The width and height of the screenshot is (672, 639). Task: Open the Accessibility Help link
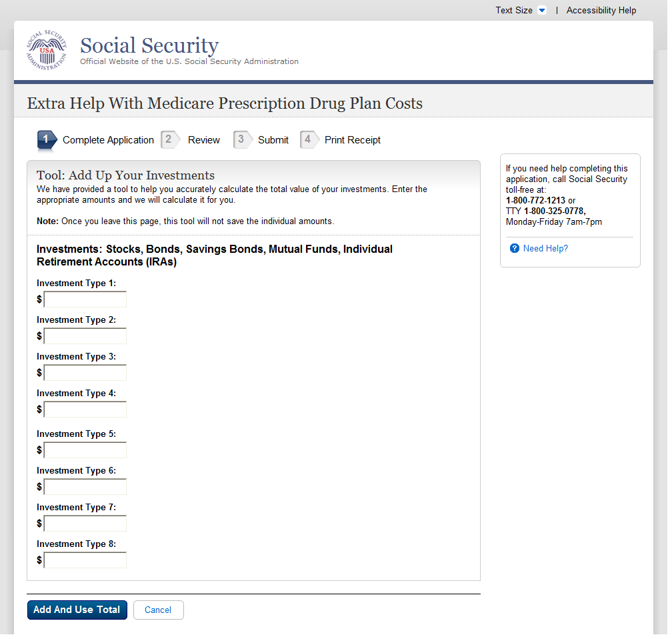point(601,11)
